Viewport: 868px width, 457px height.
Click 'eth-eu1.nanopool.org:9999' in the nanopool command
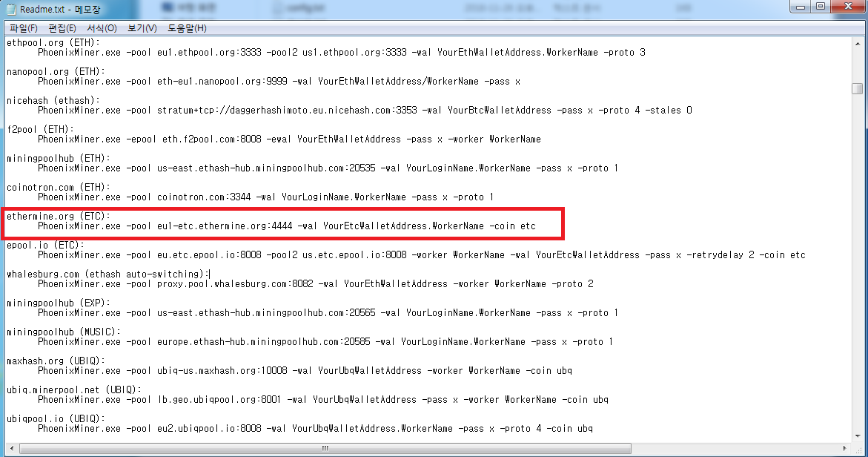tap(222, 82)
